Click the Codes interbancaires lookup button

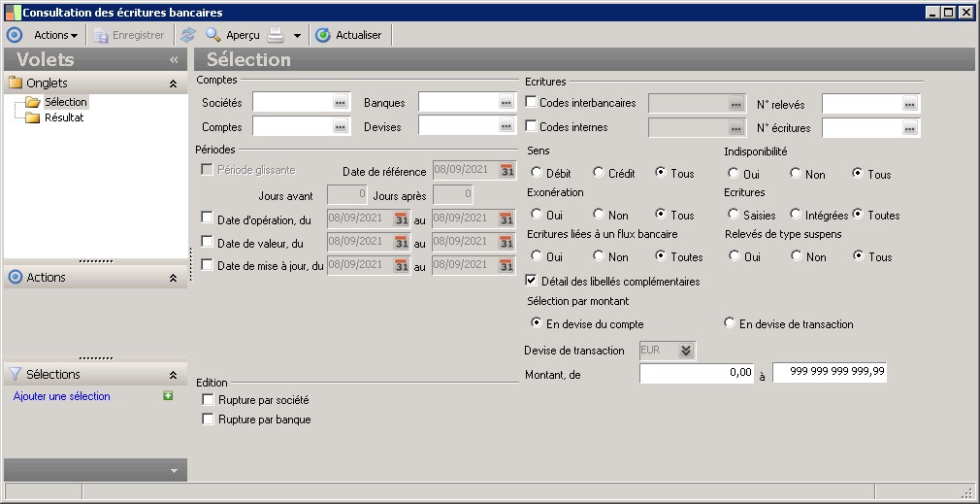pos(736,104)
